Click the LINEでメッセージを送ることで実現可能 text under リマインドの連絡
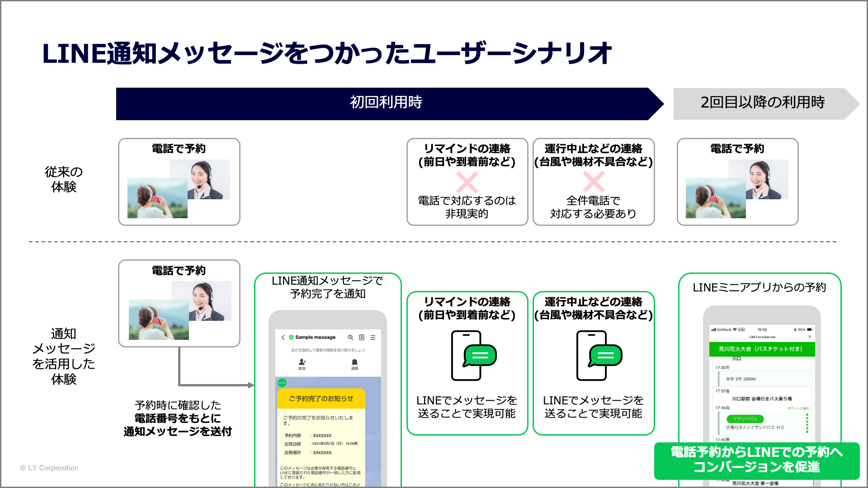Image resolution: width=868 pixels, height=488 pixels. point(467,407)
